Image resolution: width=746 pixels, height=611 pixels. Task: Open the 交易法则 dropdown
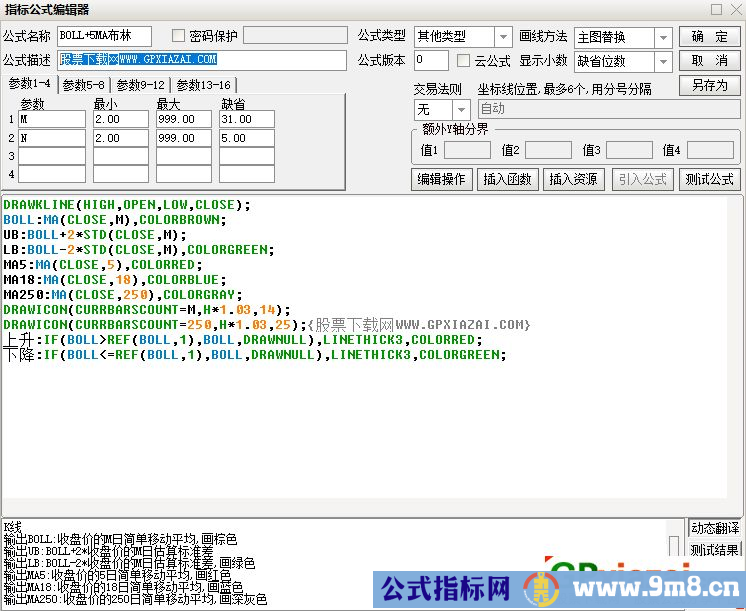461,110
